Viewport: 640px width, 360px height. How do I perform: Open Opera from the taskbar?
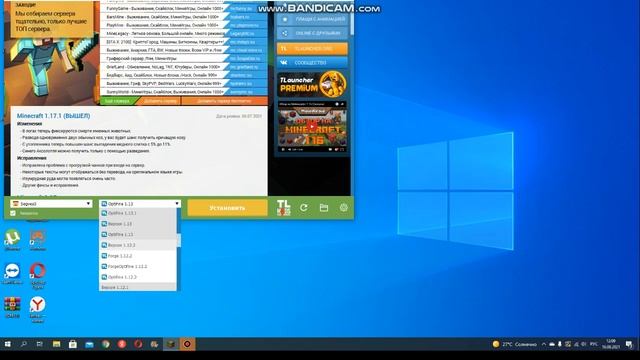pyautogui.click(x=138, y=344)
